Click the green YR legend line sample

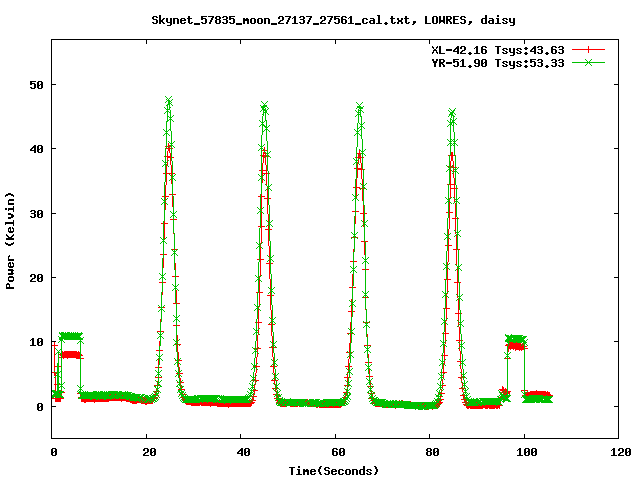pyautogui.click(x=588, y=63)
